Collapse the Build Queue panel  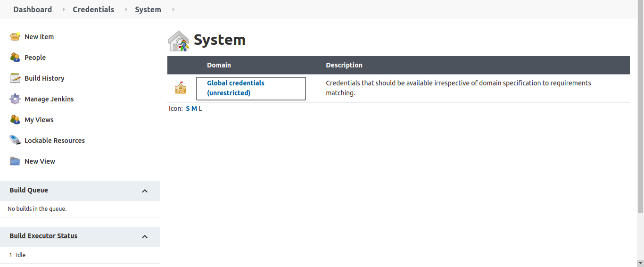pos(145,191)
